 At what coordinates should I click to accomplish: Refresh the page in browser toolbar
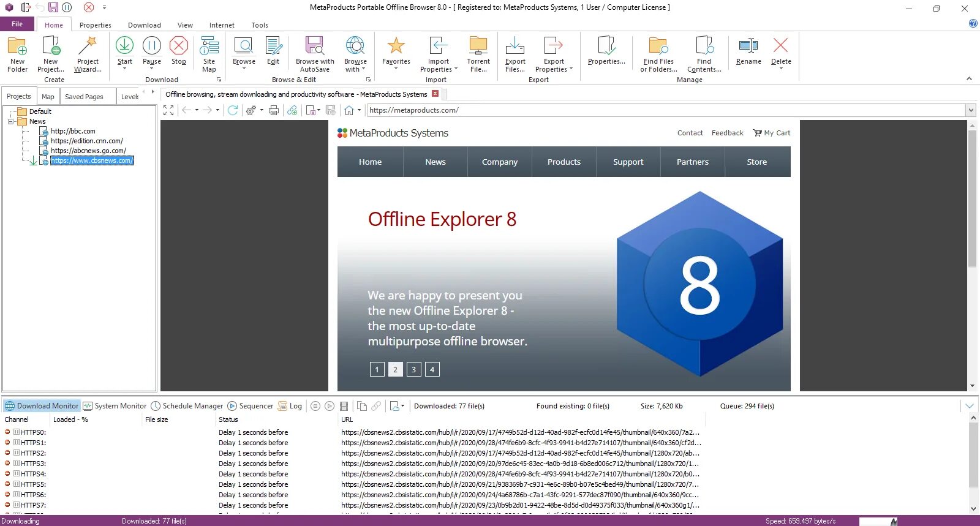233,110
